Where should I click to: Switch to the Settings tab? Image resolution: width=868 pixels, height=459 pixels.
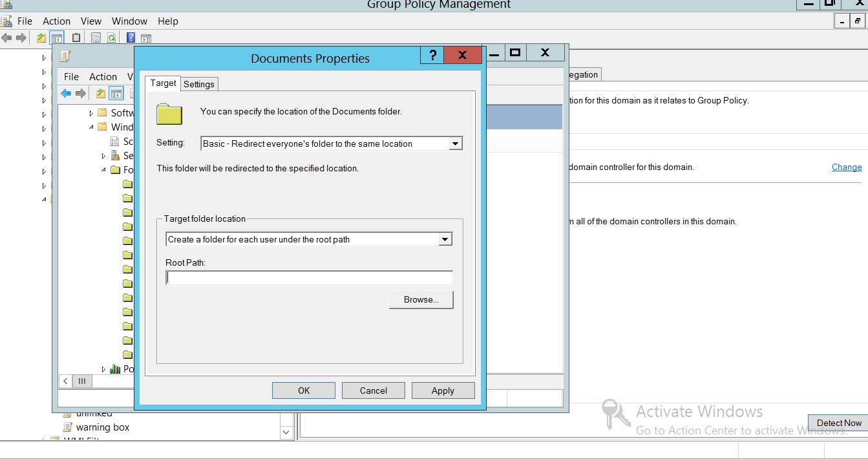click(198, 84)
